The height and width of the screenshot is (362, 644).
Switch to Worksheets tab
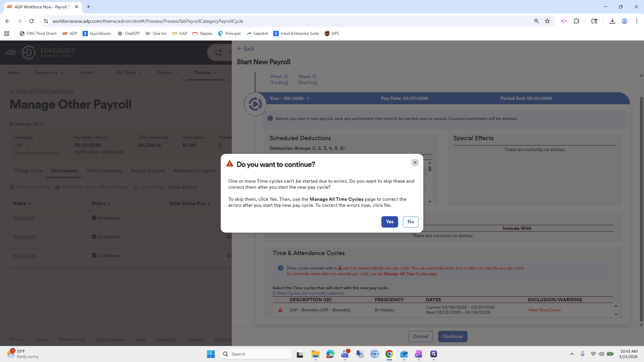pos(64,171)
